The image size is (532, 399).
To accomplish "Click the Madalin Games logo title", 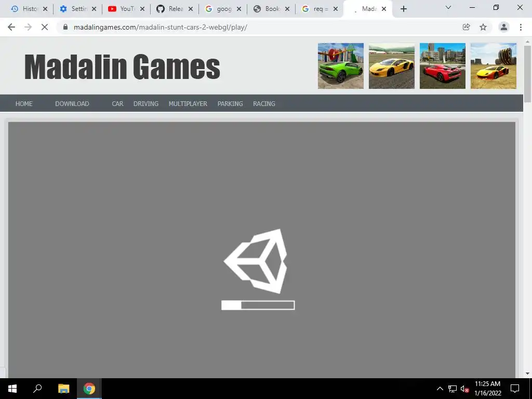I will [x=122, y=66].
